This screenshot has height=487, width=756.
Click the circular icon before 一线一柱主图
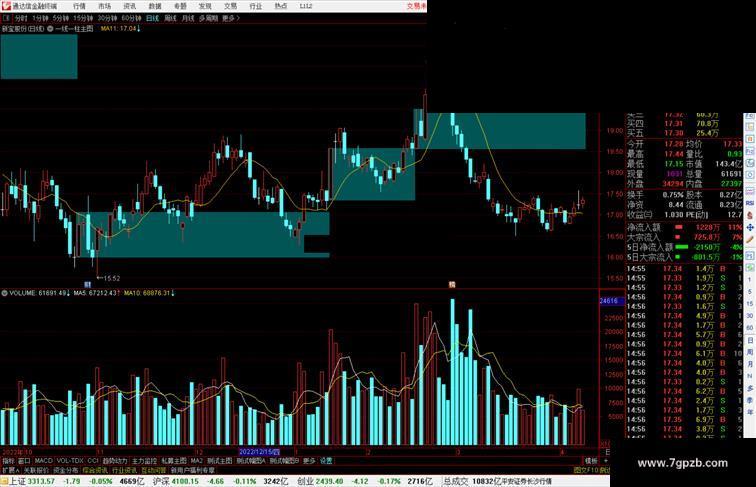[x=50, y=29]
